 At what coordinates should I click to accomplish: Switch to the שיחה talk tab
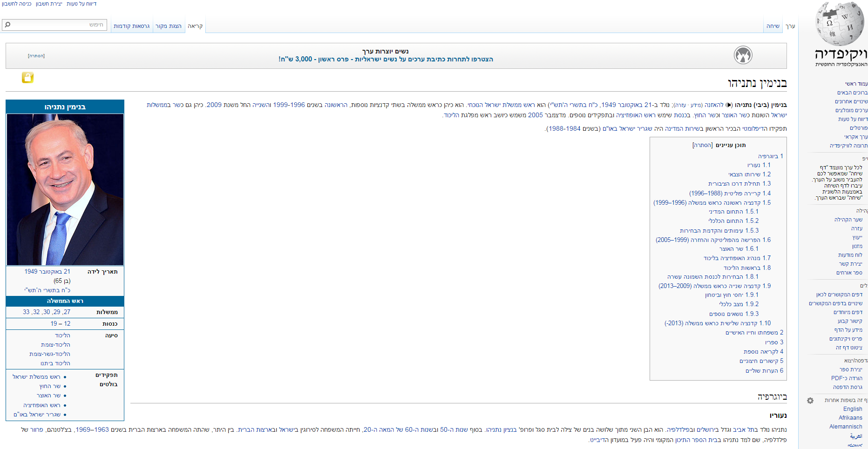[x=773, y=26]
